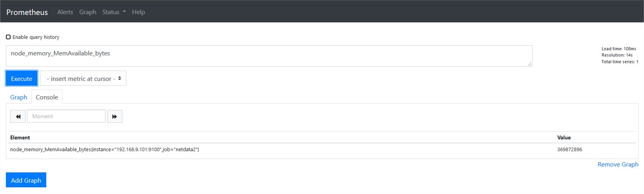Click the Add Graph button
This screenshot has width=644, height=194.
coord(26,180)
